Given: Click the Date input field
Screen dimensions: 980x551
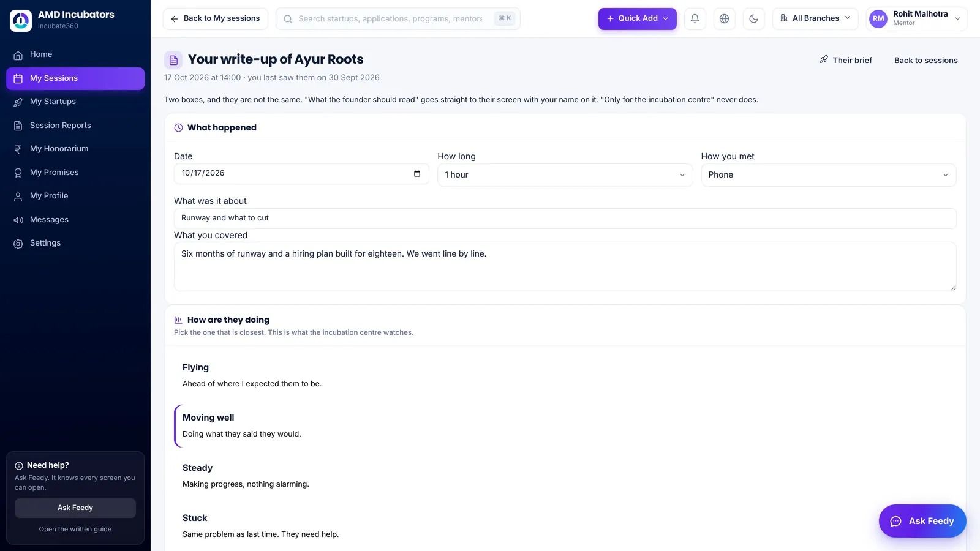Looking at the screenshot, I should point(301,174).
